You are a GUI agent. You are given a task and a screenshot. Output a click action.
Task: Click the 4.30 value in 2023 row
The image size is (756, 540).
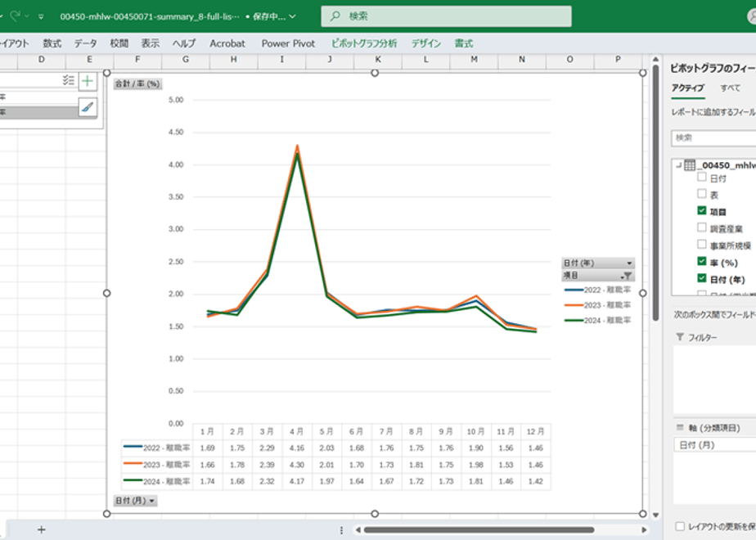(296, 465)
